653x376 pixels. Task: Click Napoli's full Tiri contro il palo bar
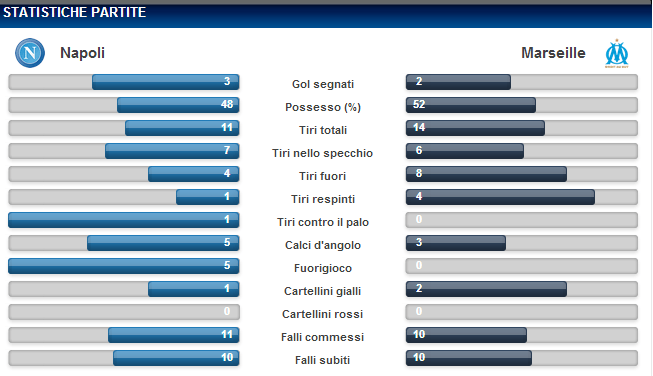(124, 220)
